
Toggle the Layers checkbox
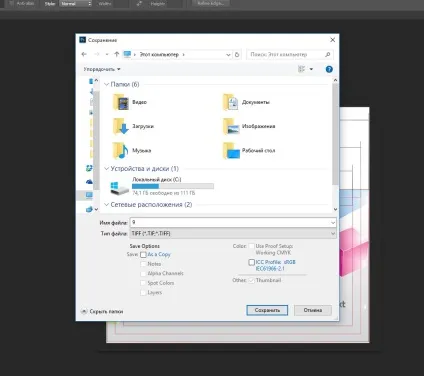(143, 293)
